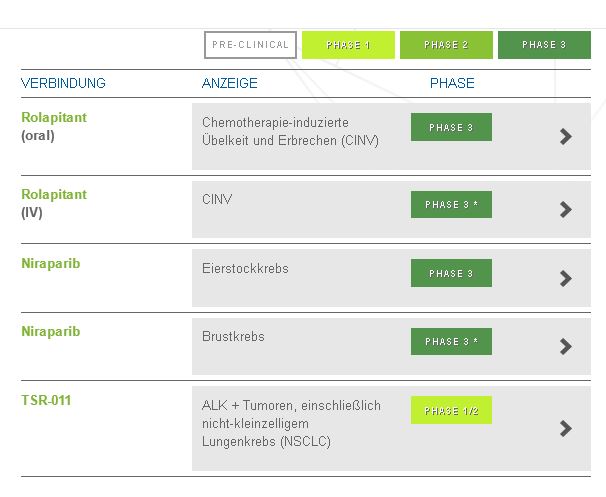The image size is (606, 497).
Task: Select the Pre-Clinical legend filter
Action: pos(250,45)
